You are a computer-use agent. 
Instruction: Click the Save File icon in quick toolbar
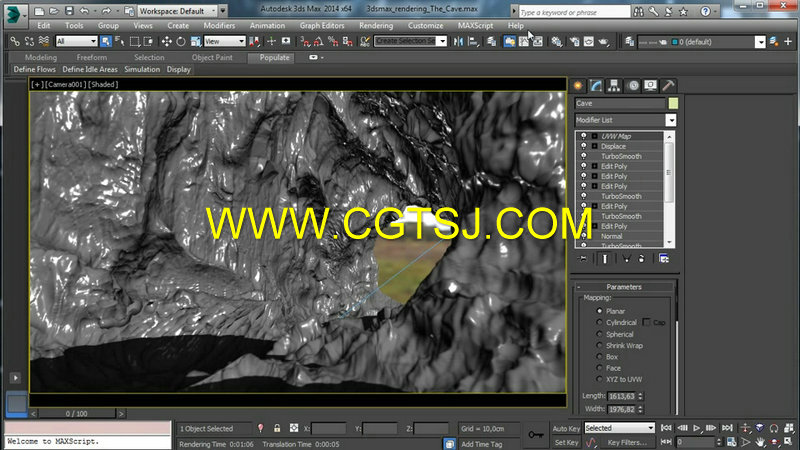tap(69, 11)
